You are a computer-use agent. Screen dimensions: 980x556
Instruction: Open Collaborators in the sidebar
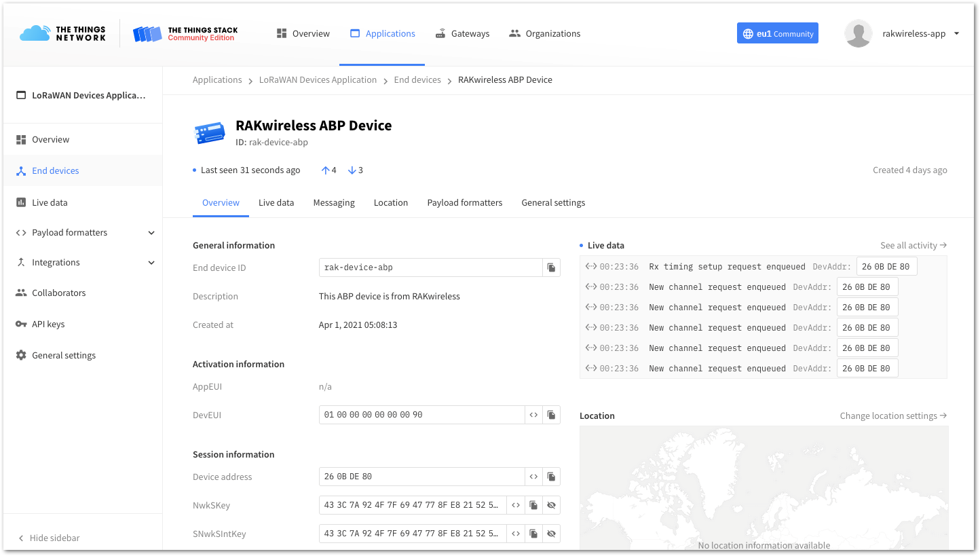(x=82, y=293)
